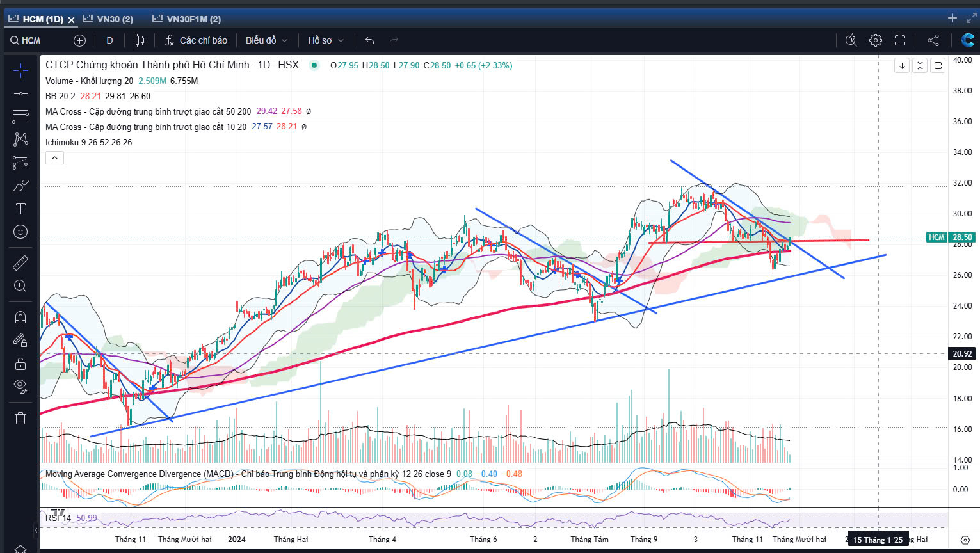This screenshot has width=980, height=553.
Task: Select the crosshair cursor tool
Action: (20, 70)
